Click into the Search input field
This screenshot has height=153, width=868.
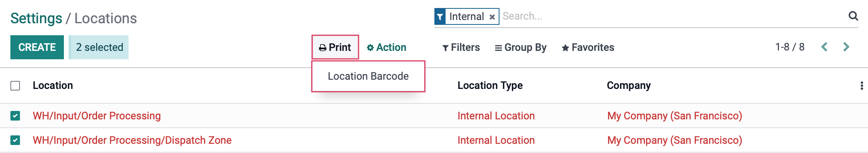[673, 16]
